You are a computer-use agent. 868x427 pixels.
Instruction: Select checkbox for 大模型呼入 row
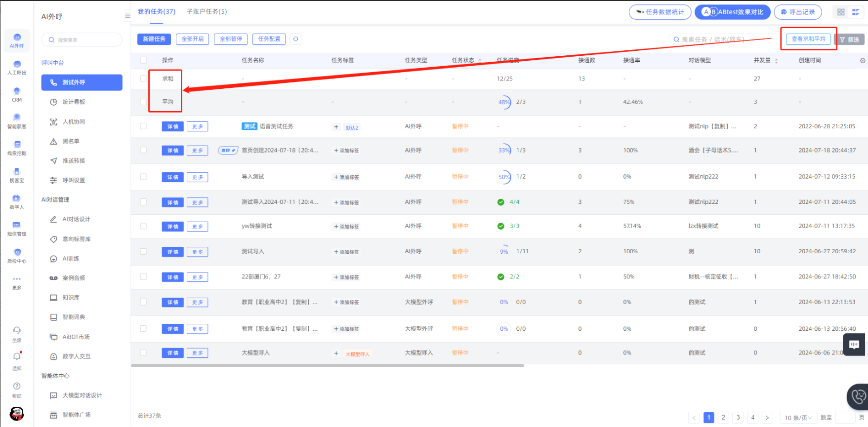143,352
